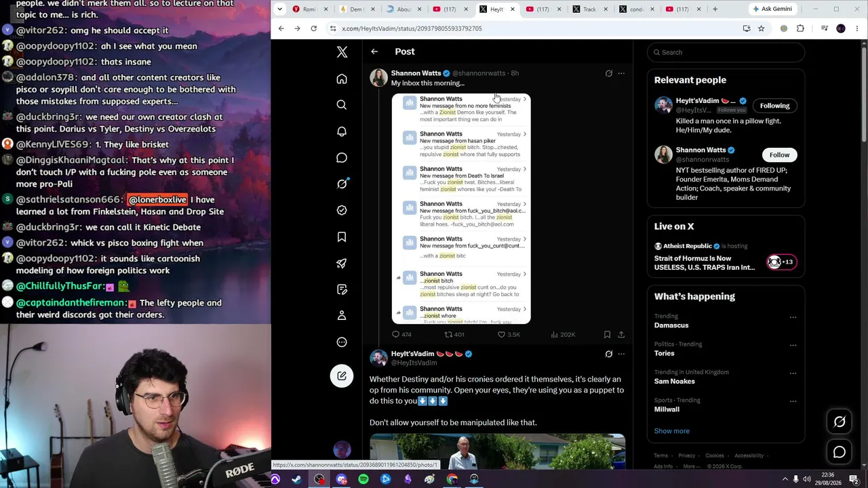
Task: Show hidden system tray icons
Action: click(x=785, y=480)
